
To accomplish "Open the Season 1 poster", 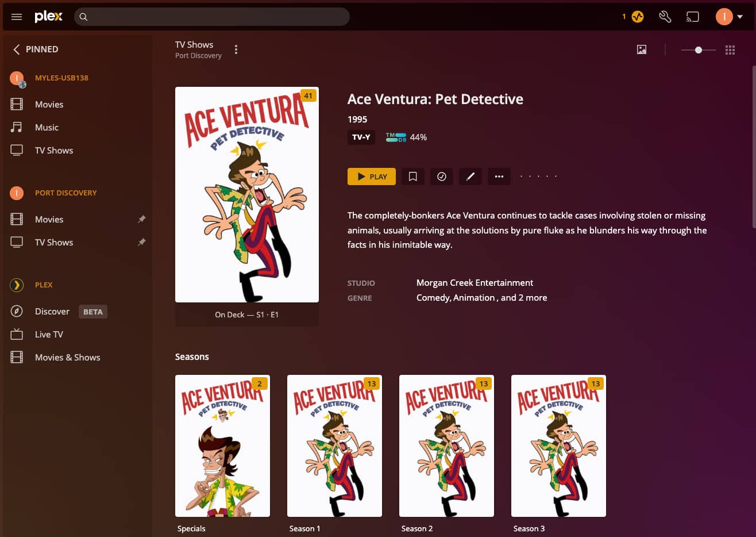I will pyautogui.click(x=334, y=446).
